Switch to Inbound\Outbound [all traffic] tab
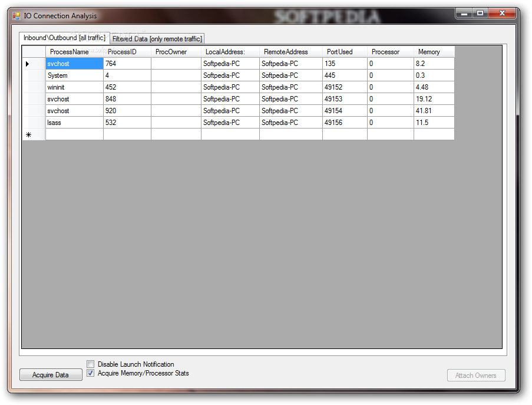Viewport: 532px width, 405px height. pyautogui.click(x=64, y=38)
